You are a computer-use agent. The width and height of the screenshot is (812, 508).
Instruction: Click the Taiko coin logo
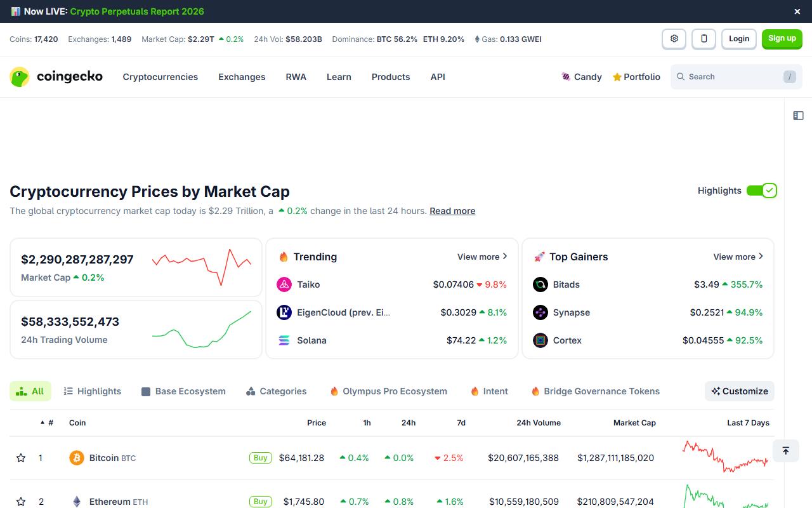[x=284, y=284]
